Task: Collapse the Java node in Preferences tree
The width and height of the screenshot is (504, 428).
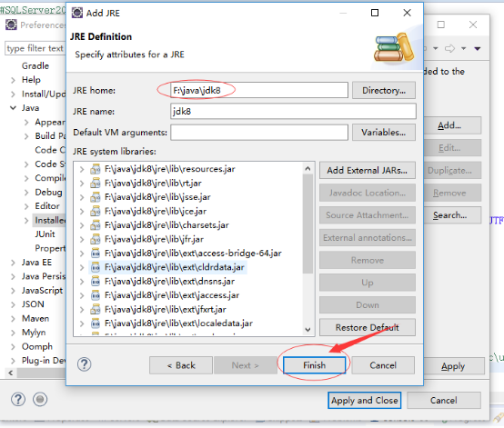Action: (13, 108)
